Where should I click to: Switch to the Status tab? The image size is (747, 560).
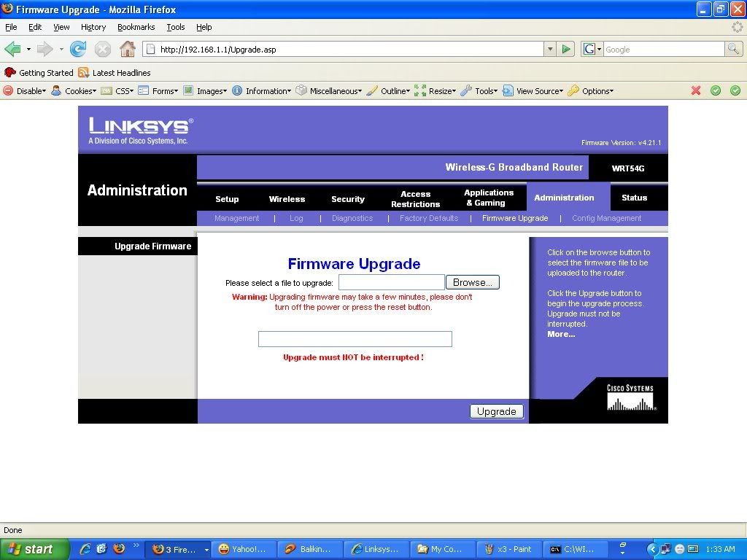pos(634,198)
